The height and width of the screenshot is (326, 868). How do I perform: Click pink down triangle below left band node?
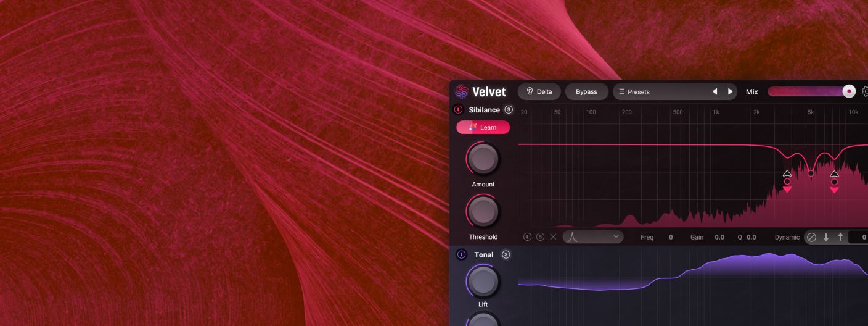tap(787, 190)
